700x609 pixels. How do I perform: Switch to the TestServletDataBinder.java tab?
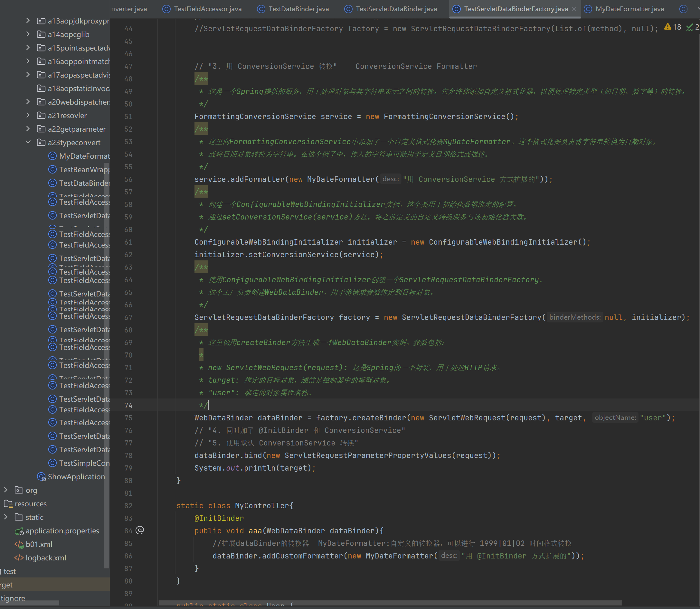coord(391,9)
